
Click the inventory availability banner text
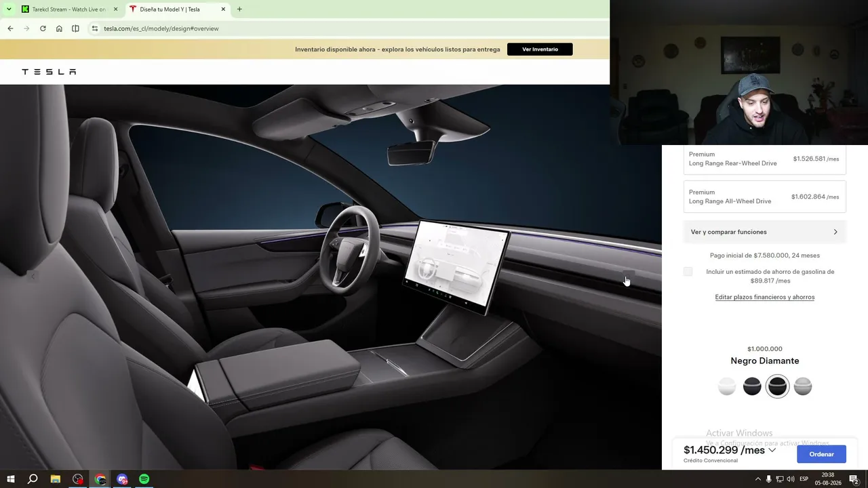coord(397,49)
